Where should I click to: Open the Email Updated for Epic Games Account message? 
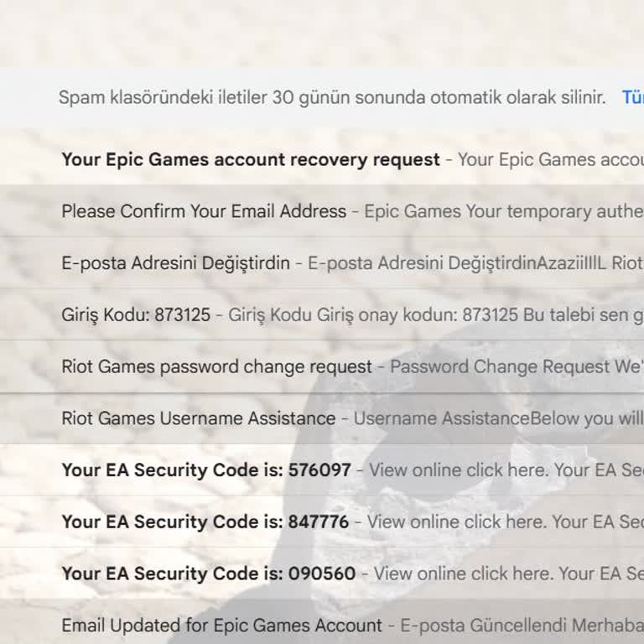(x=221, y=626)
